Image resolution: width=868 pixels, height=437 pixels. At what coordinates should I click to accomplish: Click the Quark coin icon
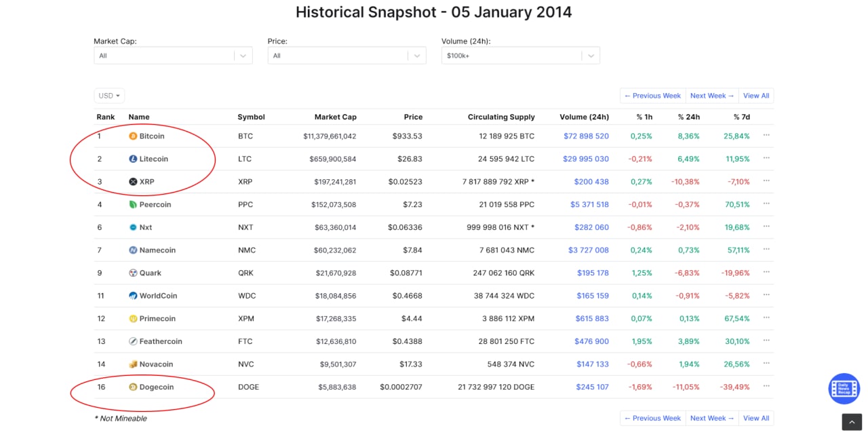click(133, 273)
